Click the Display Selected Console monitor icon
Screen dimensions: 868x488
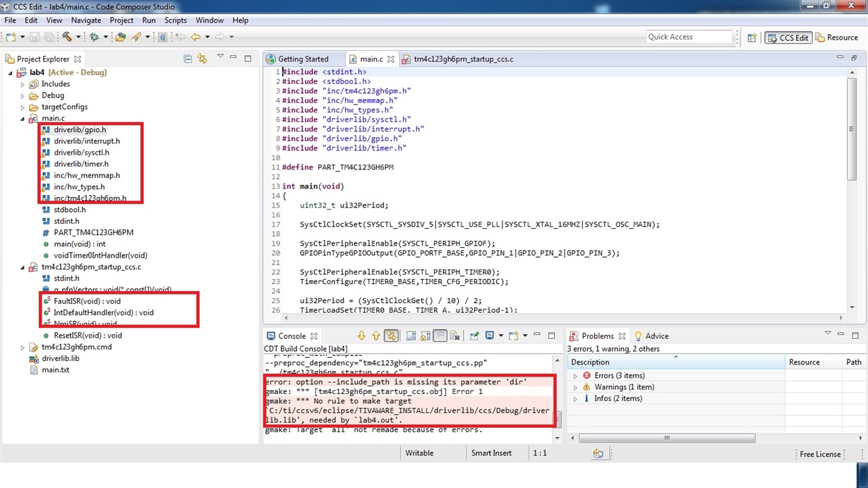click(489, 336)
